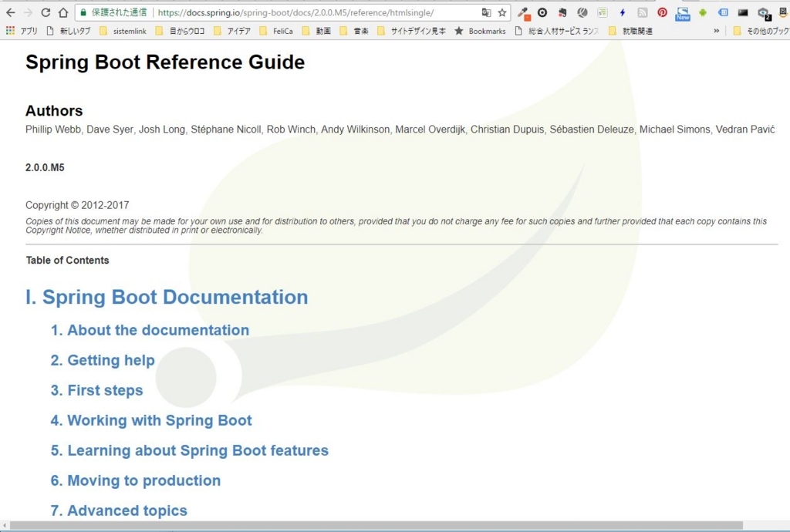Click the browser forward arrow

pyautogui.click(x=29, y=12)
